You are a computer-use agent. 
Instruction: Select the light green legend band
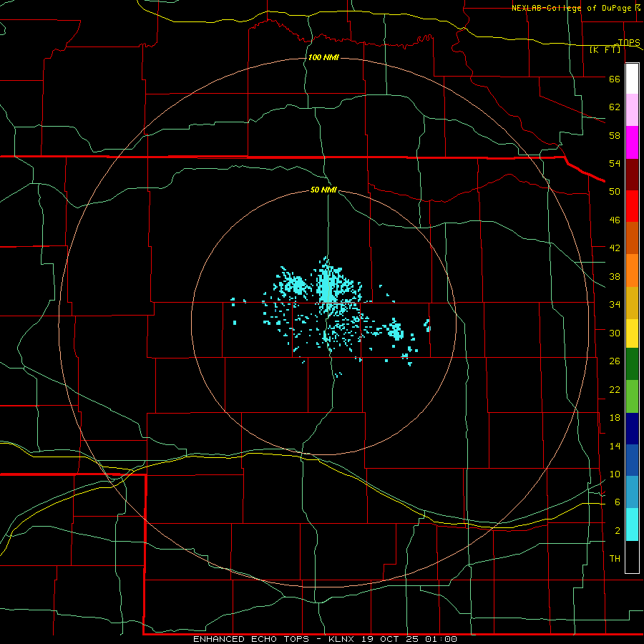pos(632,396)
